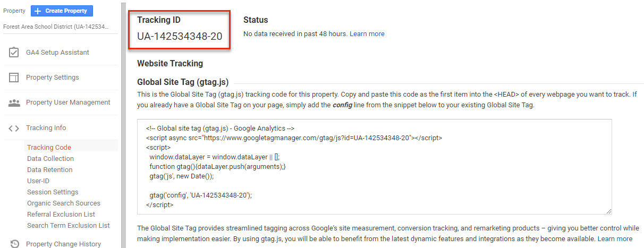The image size is (644, 248).
Task: Select Data Collection in the sidebar
Action: pos(50,159)
